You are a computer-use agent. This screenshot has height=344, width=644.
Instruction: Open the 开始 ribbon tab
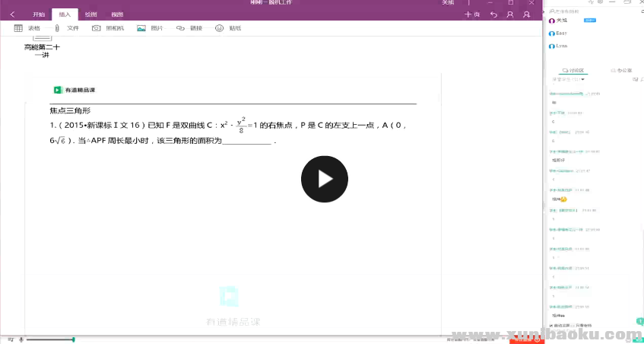click(39, 14)
